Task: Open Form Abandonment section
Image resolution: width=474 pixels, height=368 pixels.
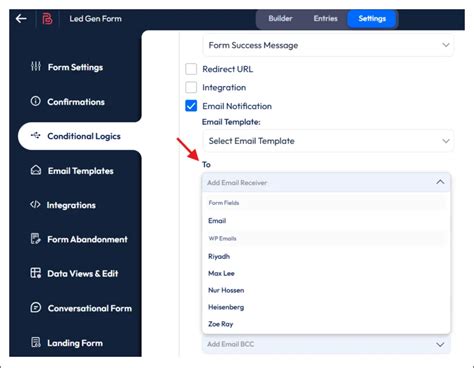Action: pyautogui.click(x=87, y=239)
